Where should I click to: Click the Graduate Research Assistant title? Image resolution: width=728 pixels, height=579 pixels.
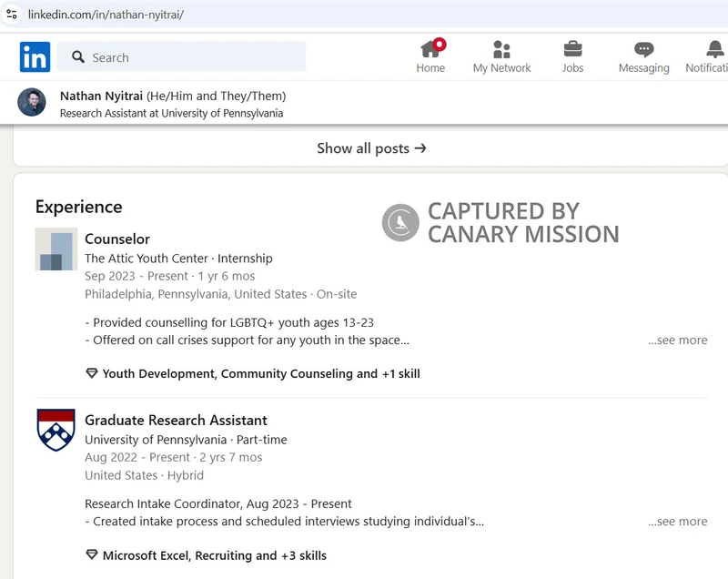[176, 421]
